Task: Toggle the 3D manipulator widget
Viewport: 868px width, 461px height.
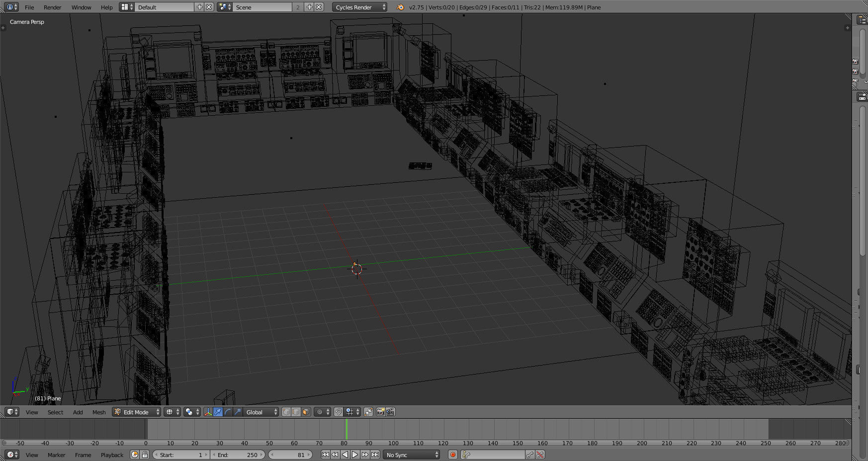Action: pos(208,412)
